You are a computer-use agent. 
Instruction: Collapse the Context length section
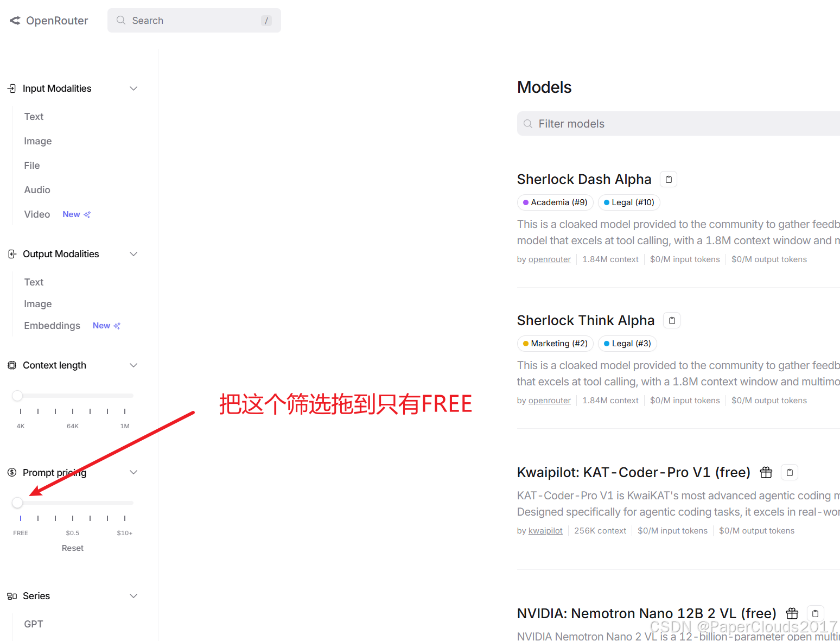coord(133,365)
